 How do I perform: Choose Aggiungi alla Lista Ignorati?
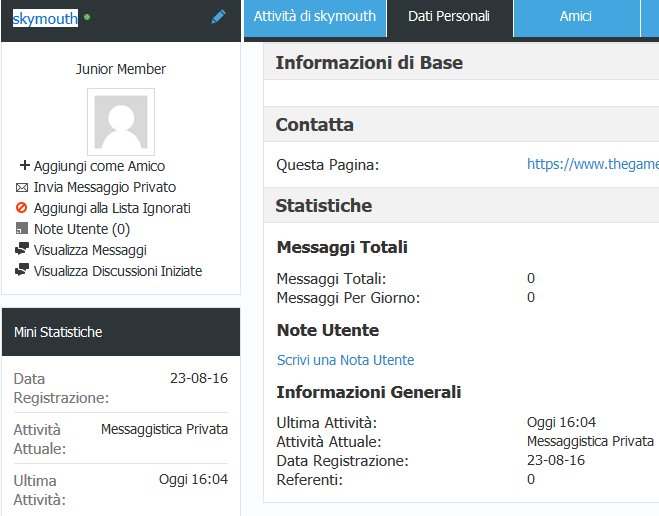pyautogui.click(x=112, y=208)
